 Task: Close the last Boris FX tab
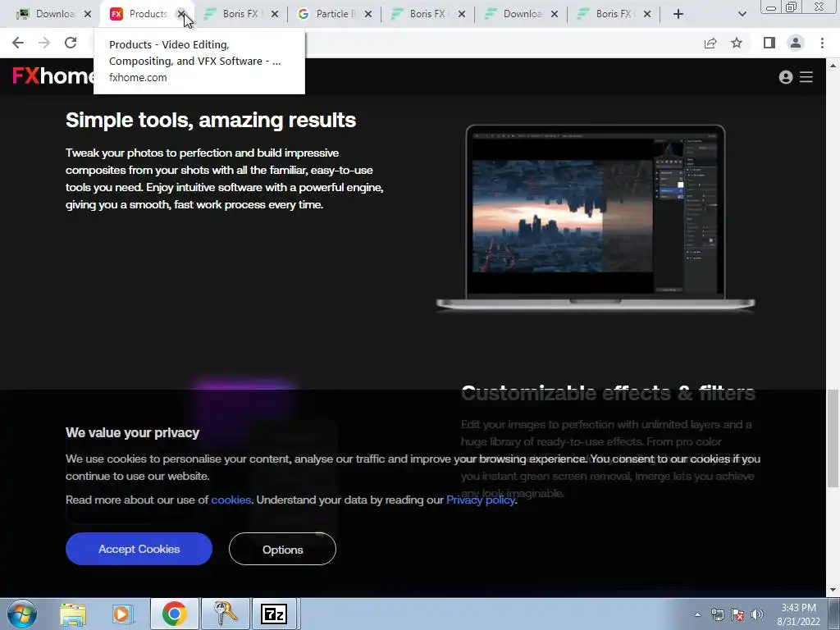click(647, 14)
